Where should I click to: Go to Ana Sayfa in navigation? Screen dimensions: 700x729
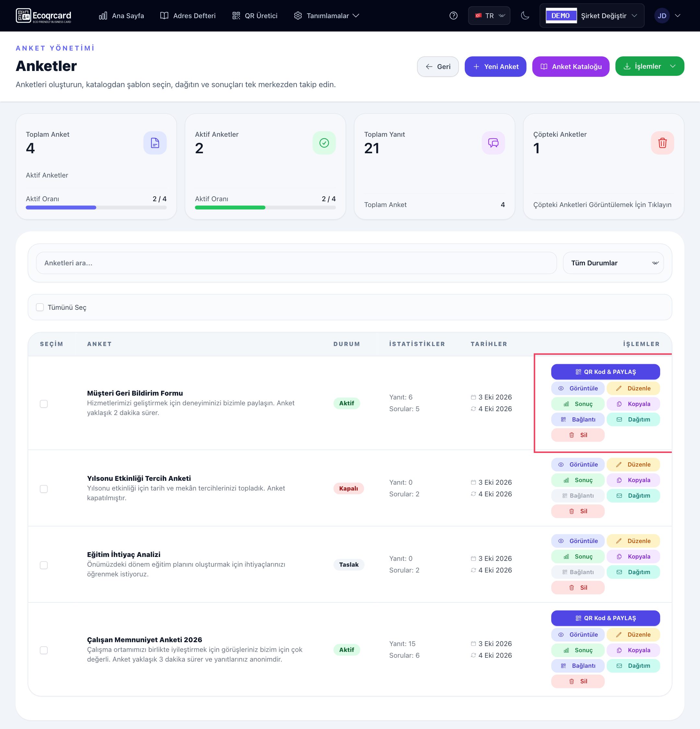click(x=121, y=16)
